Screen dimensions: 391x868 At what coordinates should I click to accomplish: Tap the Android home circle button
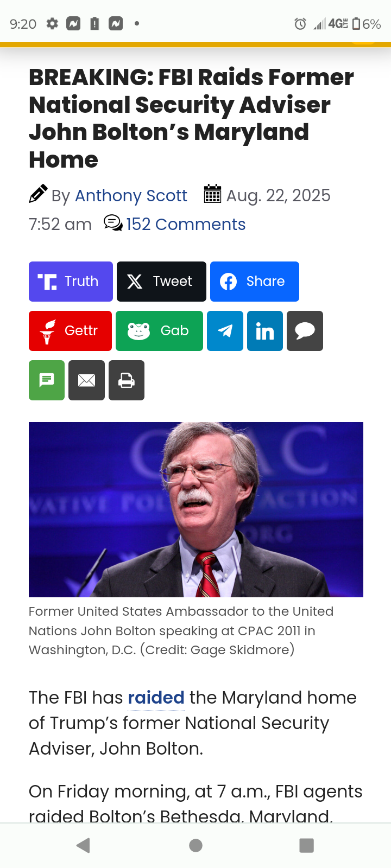point(196,845)
